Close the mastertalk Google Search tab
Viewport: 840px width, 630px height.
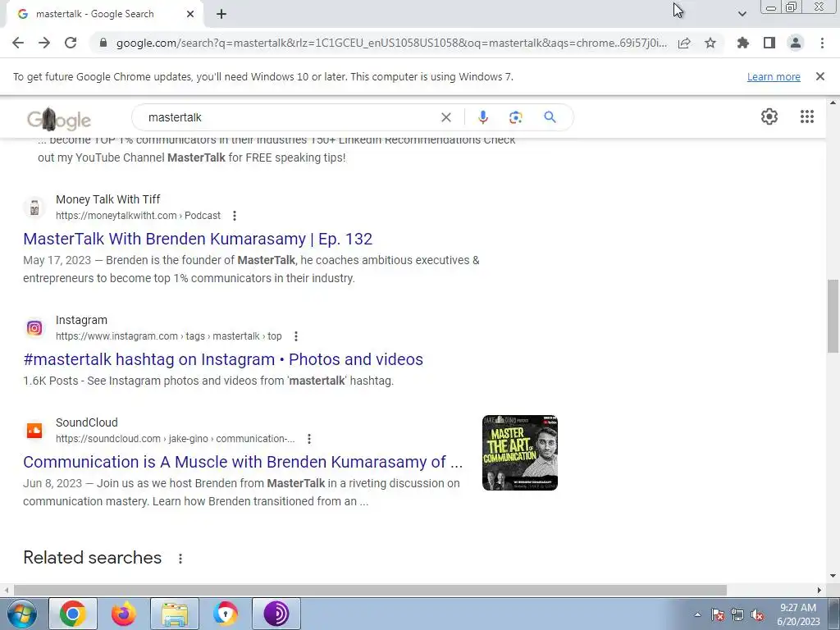[190, 14]
